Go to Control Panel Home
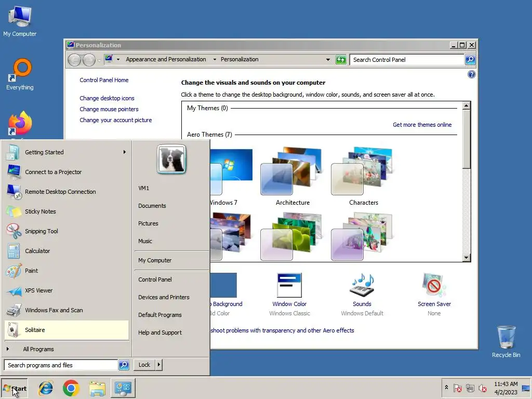This screenshot has width=532, height=399. (104, 80)
